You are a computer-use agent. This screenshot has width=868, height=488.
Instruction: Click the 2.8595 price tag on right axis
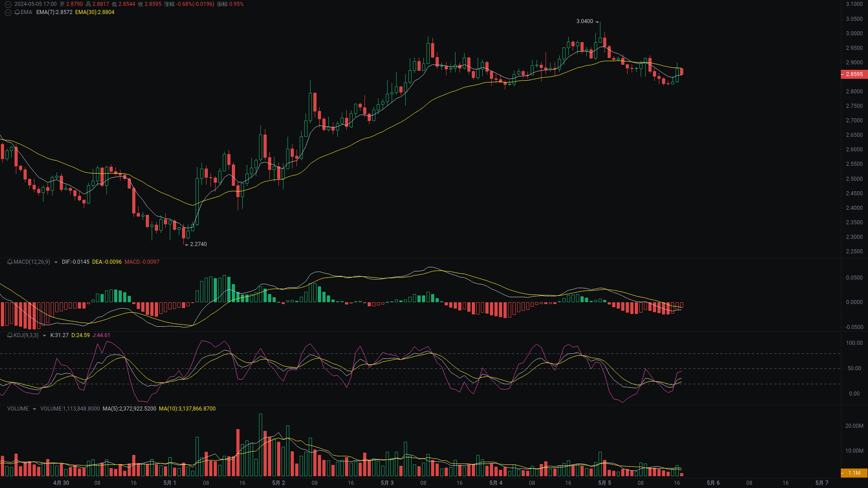click(854, 74)
